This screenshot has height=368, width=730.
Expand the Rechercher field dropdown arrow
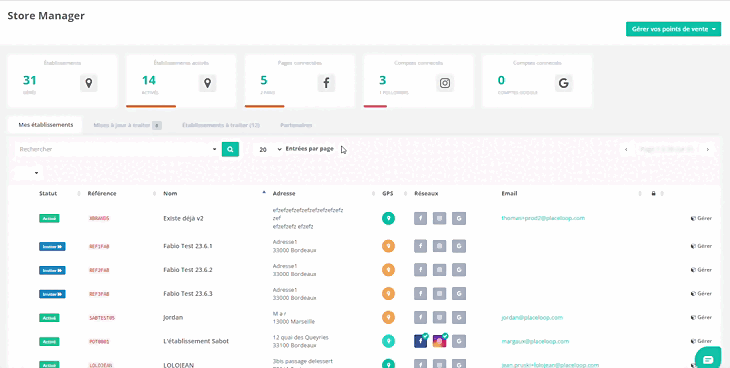[214, 150]
